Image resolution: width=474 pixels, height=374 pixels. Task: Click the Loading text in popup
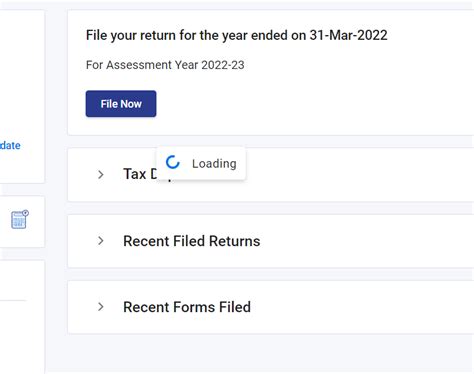click(214, 164)
